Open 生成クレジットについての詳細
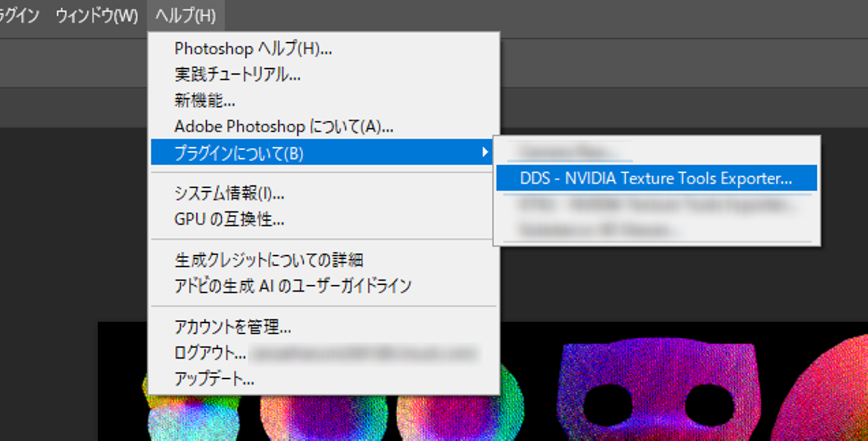868x441 pixels. 325,260
